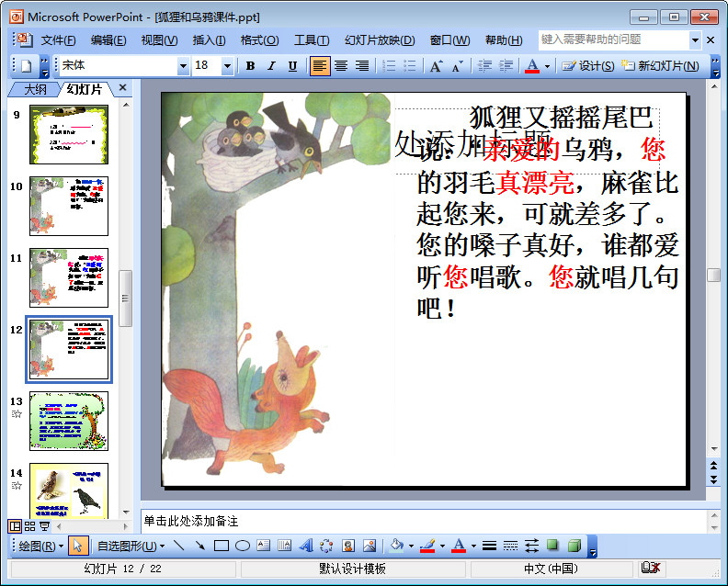The height and width of the screenshot is (586, 728).
Task: Select slide 11 thumbnail
Action: pyautogui.click(x=69, y=277)
